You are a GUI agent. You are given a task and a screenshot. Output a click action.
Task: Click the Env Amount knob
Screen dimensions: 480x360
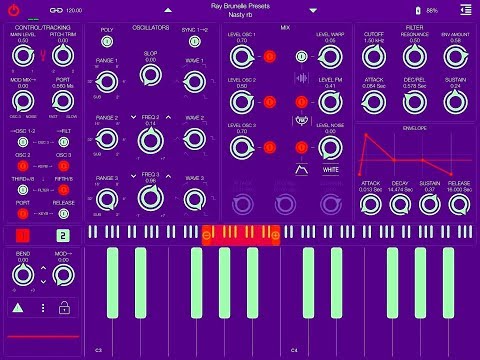point(455,57)
